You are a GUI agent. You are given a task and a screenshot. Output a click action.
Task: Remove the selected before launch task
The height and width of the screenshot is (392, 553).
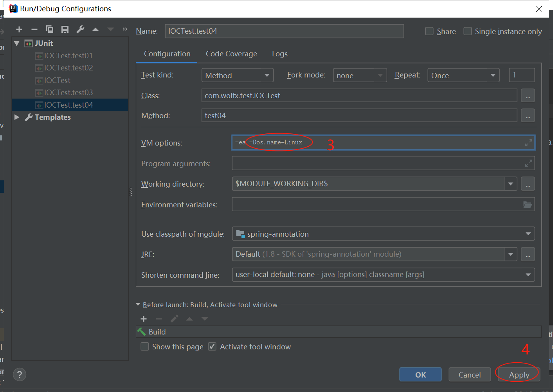coord(159,319)
